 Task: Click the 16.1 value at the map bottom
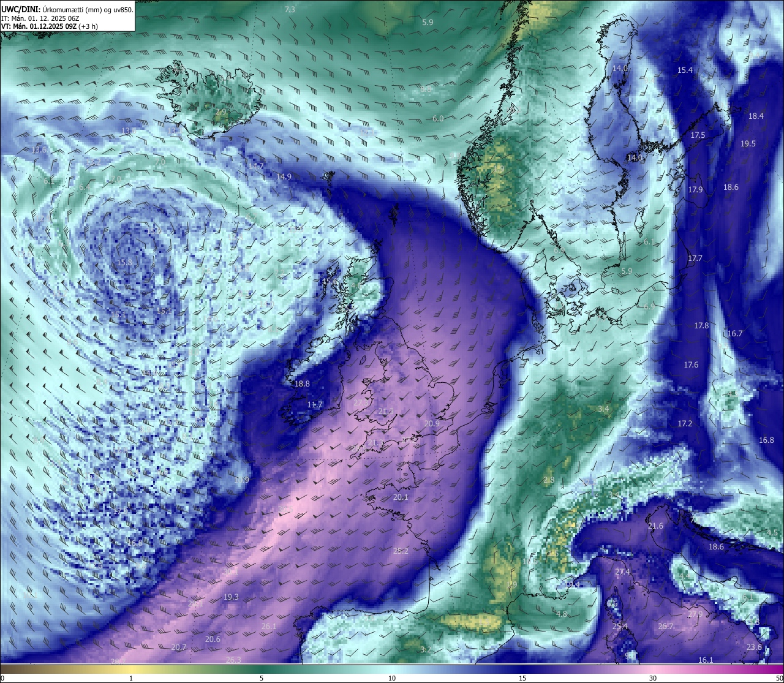(x=706, y=660)
